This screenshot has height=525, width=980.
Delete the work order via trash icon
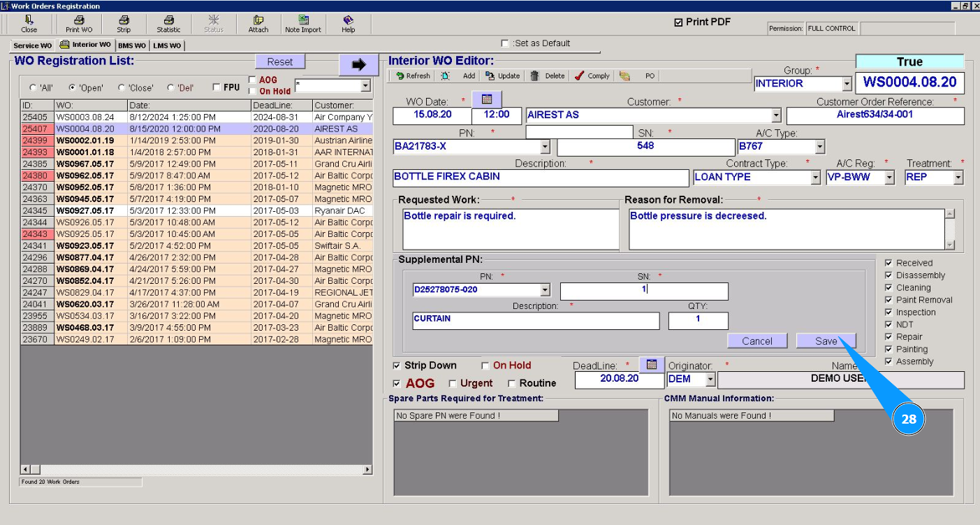(534, 76)
